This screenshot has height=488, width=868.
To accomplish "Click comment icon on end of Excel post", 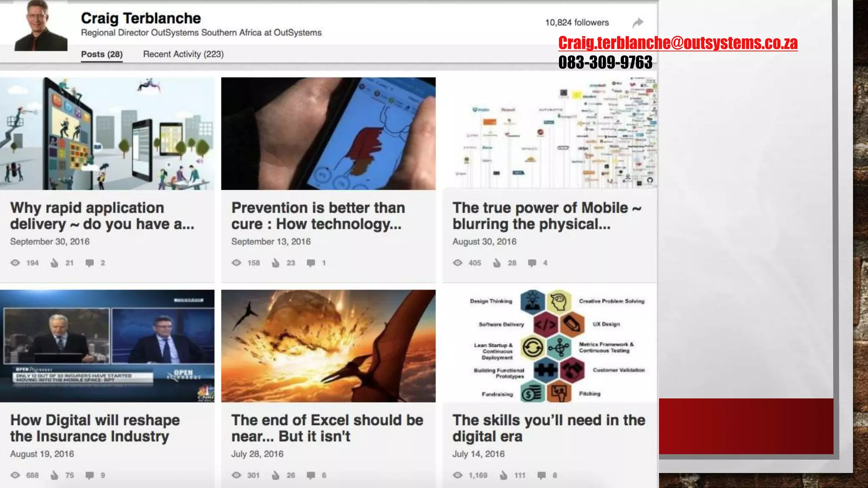I will click(x=311, y=475).
